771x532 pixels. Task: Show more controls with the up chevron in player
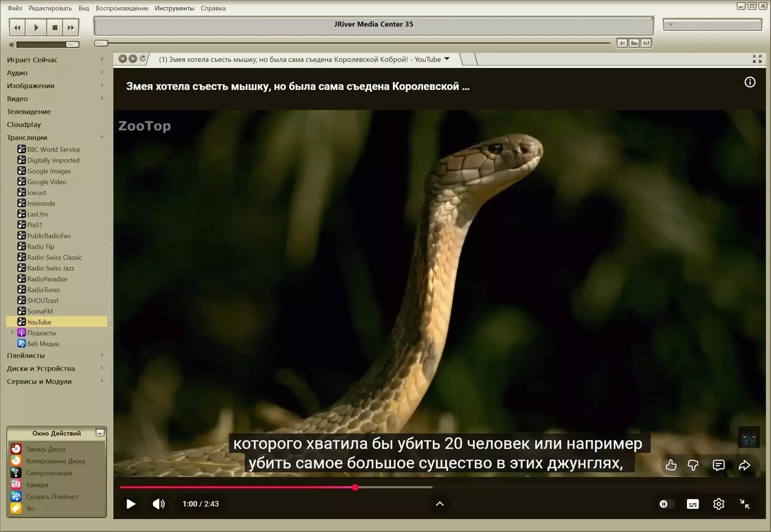440,504
